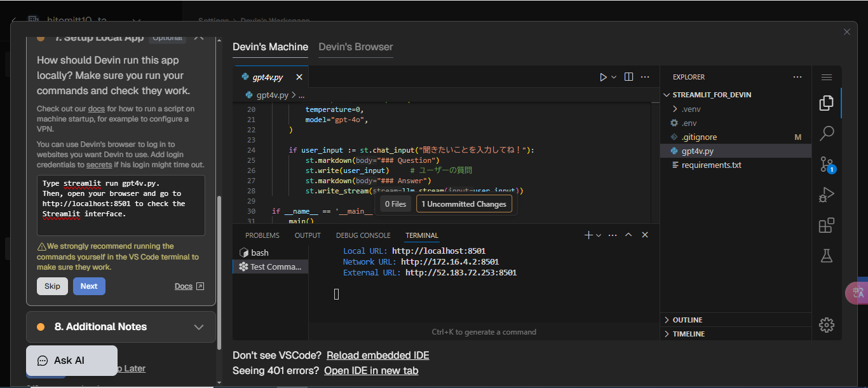Click gpt4v.py in the editor breadcrumb
The width and height of the screenshot is (868, 388).
point(272,95)
